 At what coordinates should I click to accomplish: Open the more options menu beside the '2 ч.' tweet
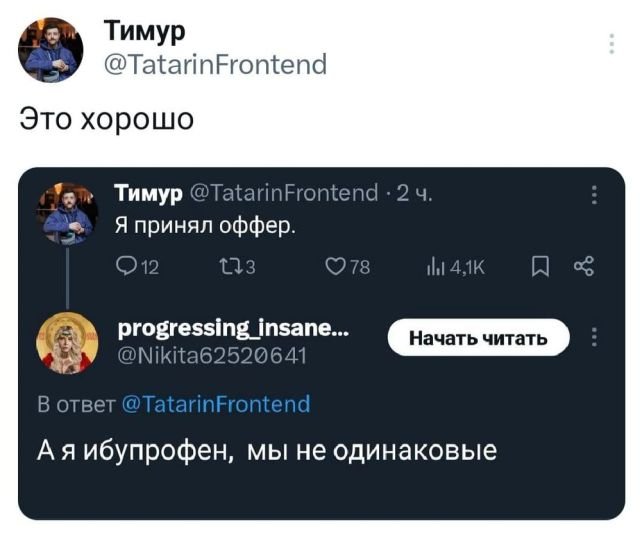tap(596, 194)
